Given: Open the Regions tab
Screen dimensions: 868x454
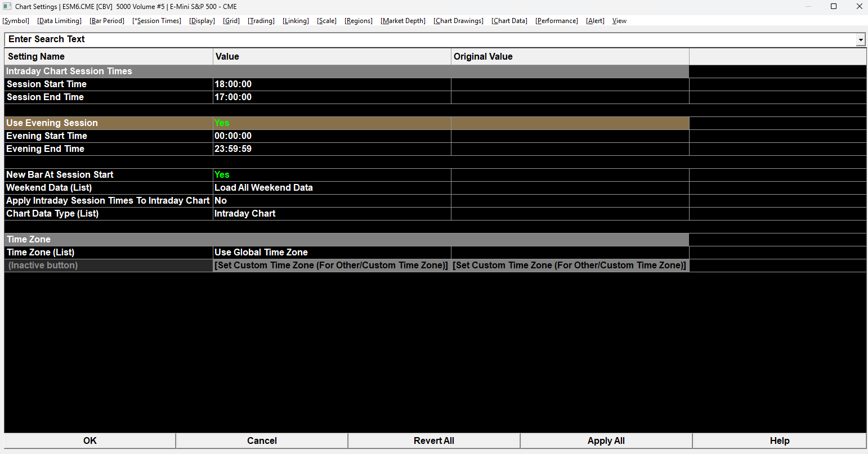Looking at the screenshot, I should tap(359, 21).
